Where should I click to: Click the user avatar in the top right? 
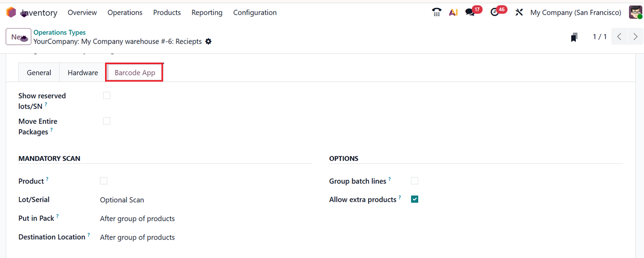tap(635, 12)
